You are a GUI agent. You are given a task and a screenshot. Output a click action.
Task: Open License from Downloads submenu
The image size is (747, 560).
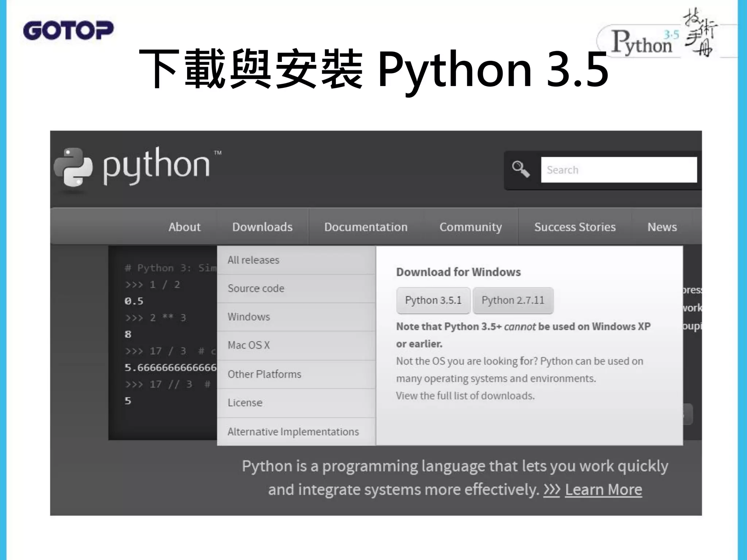tap(296, 403)
